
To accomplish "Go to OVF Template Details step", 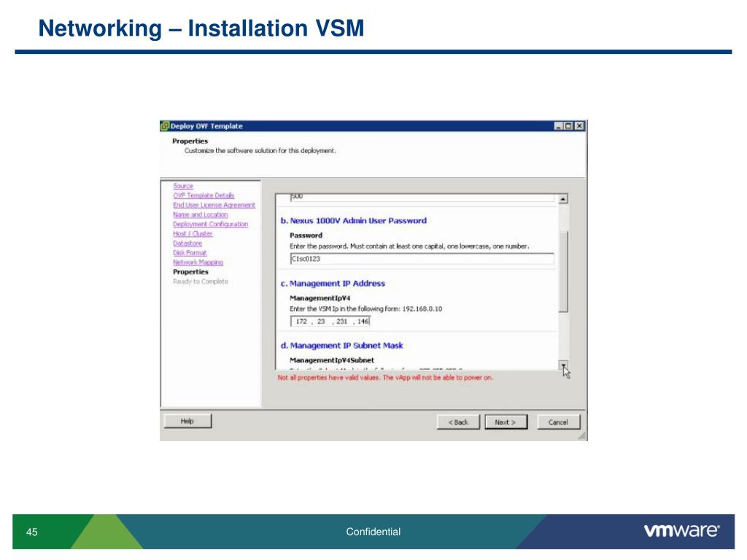I will click(204, 195).
